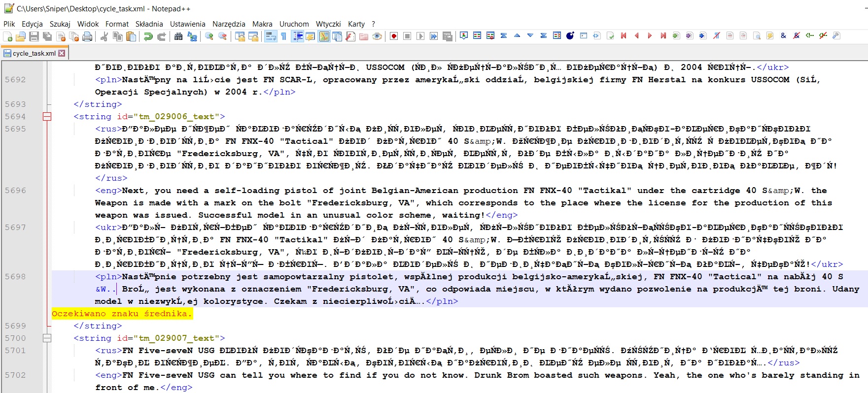Select the cycle_task.xml tab

34,53
